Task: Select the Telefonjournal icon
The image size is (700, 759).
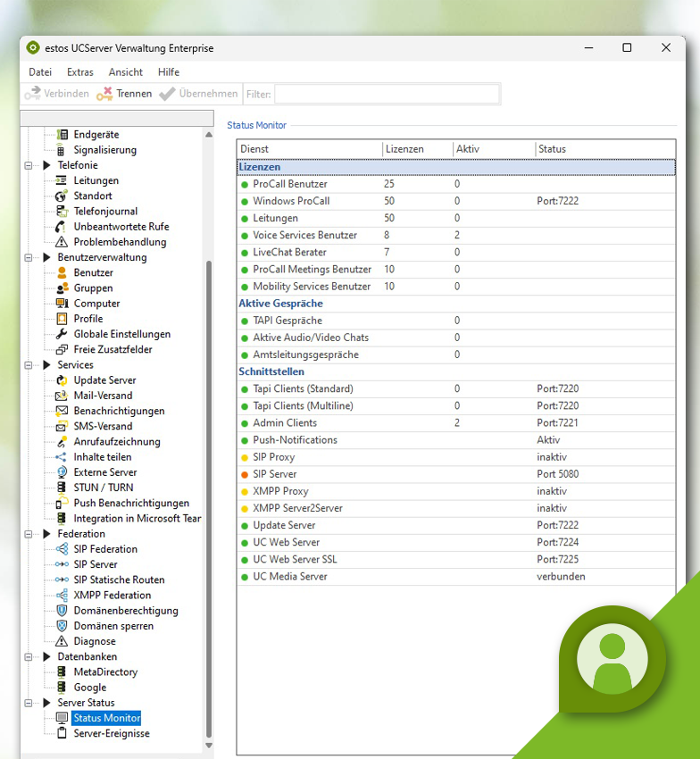Action: [62, 212]
